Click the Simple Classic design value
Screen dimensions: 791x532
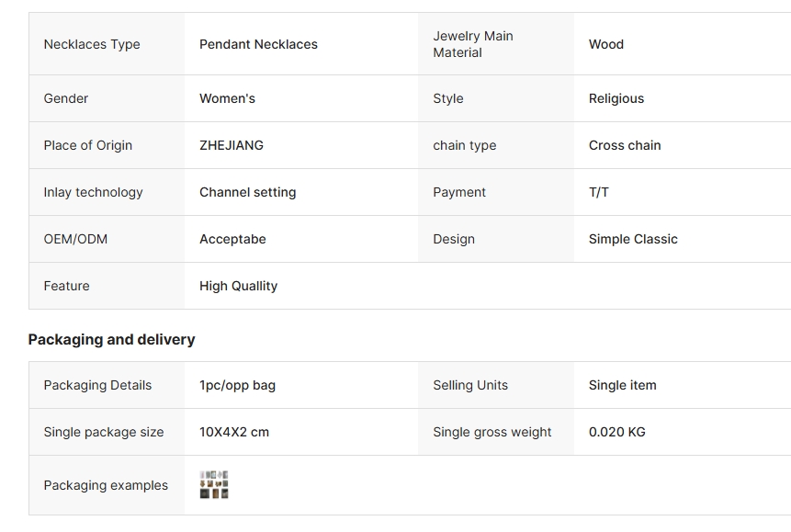point(633,239)
